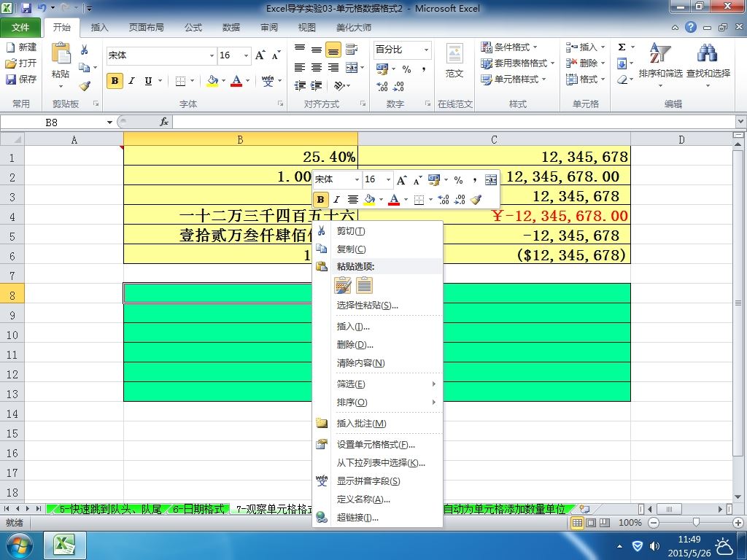Open the font size dropdown in ribbon
Screen dimensions: 747x560
[x=246, y=55]
